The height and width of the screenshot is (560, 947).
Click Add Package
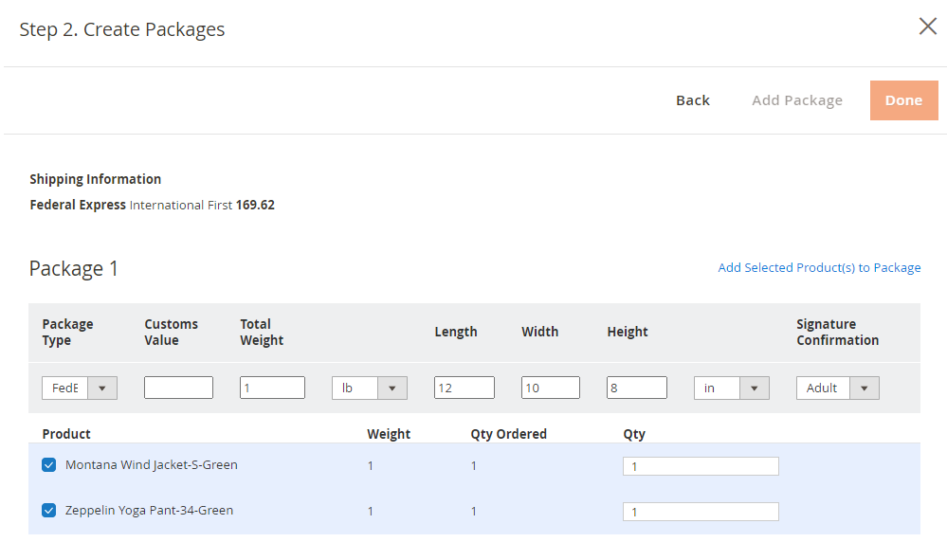(x=796, y=100)
